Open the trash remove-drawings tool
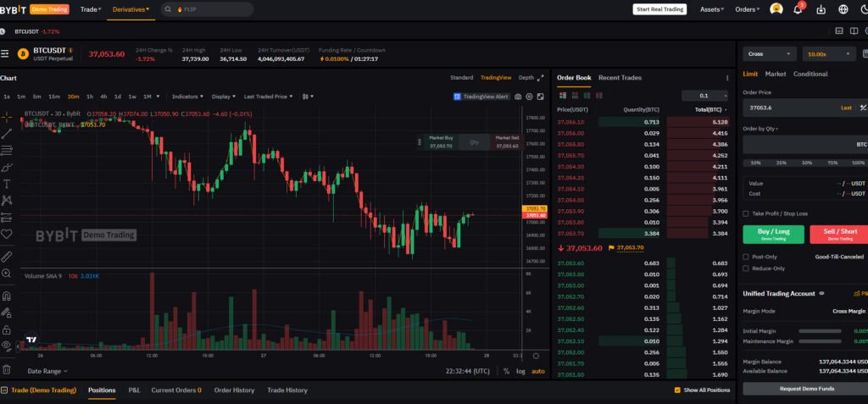This screenshot has width=868, height=404. pyautogui.click(x=7, y=369)
